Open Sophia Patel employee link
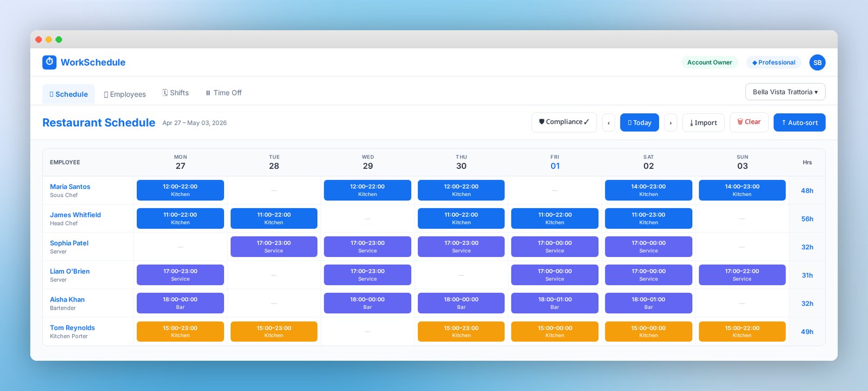Image resolution: width=868 pixels, height=391 pixels. [x=69, y=243]
